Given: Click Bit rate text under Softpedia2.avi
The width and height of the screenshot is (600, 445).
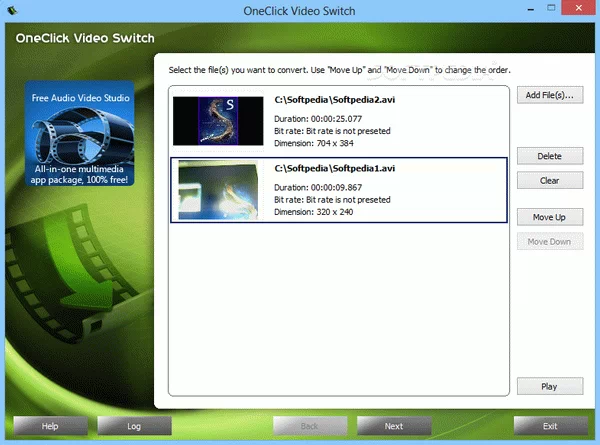Looking at the screenshot, I should coord(332,131).
